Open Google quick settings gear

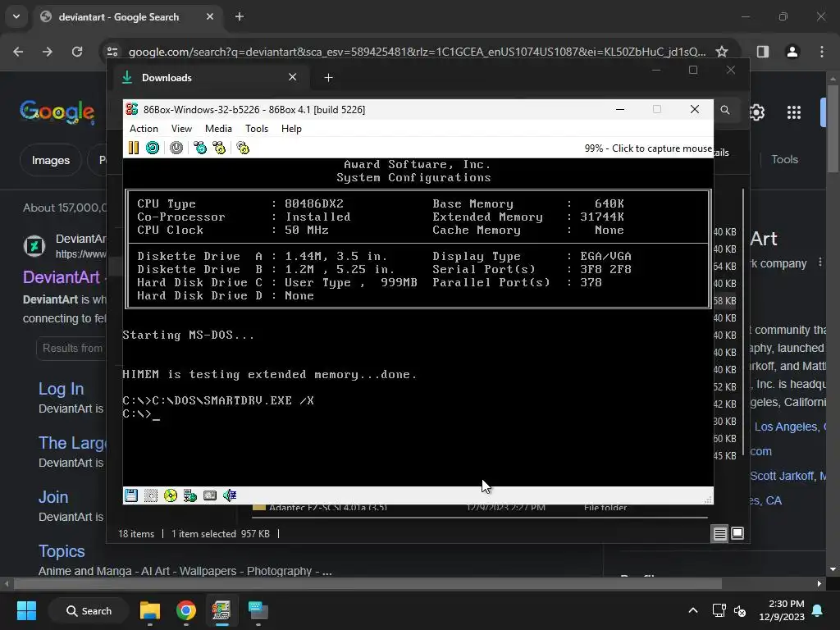point(757,112)
